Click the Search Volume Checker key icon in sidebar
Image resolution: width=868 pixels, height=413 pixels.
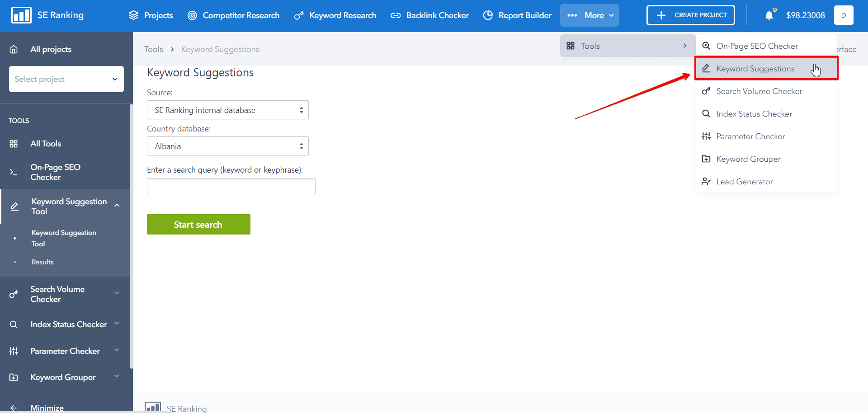[14, 294]
